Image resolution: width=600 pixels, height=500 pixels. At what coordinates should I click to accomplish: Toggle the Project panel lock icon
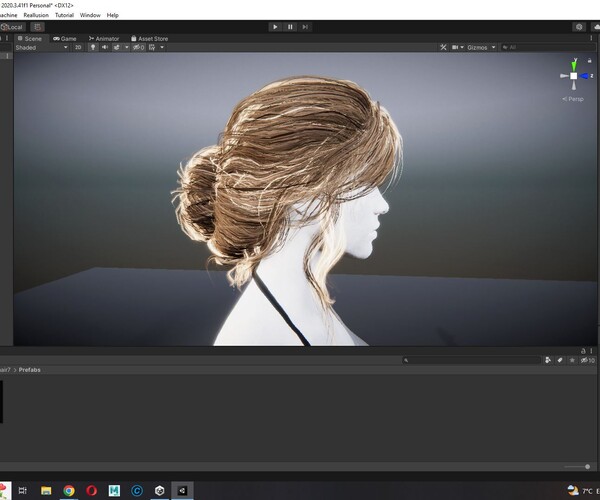click(583, 351)
